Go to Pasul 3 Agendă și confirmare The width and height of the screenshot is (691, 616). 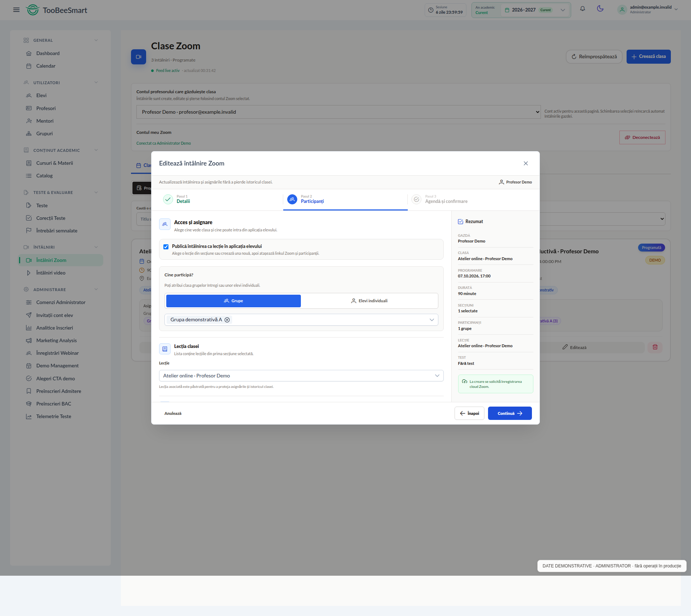(x=470, y=199)
